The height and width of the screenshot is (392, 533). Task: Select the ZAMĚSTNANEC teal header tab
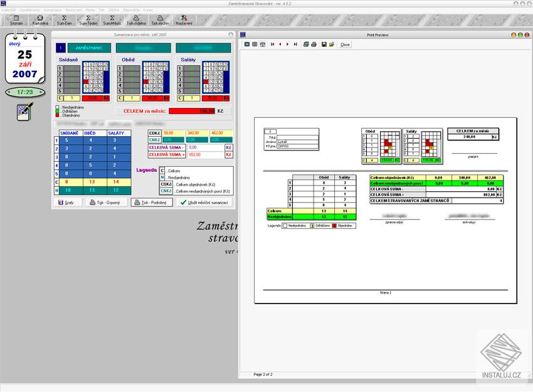pos(89,48)
